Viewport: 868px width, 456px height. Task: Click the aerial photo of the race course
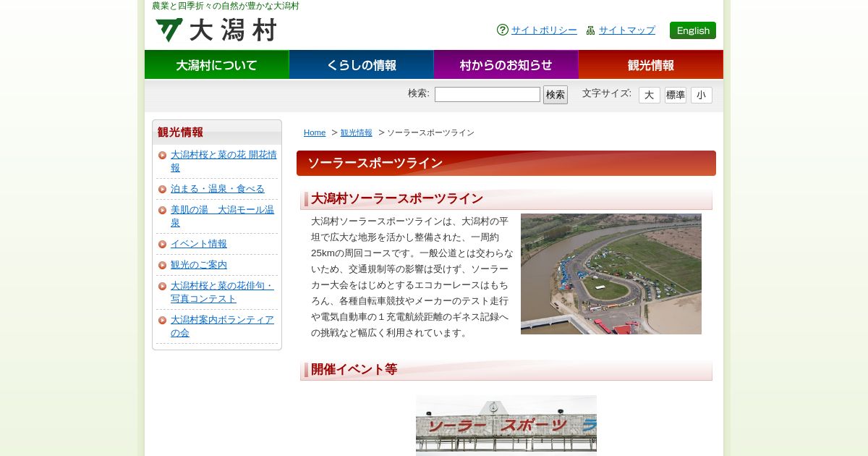click(611, 274)
